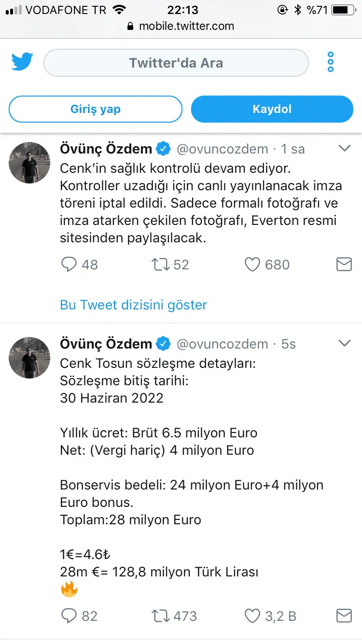Open the second tweet's profile avatar
Image resolution: width=362 pixels, height=644 pixels.
tap(29, 357)
